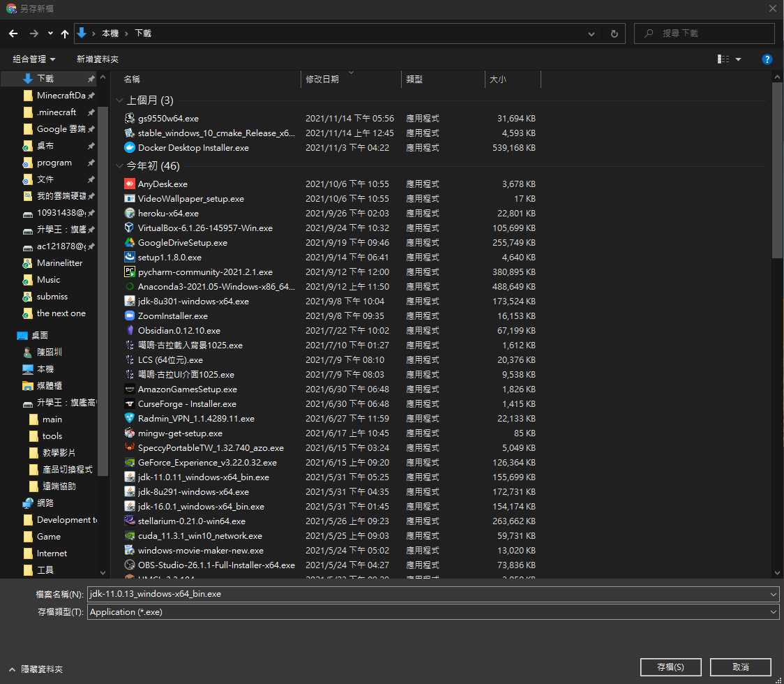Sort by 大小 column header
The image size is (784, 684).
point(497,79)
